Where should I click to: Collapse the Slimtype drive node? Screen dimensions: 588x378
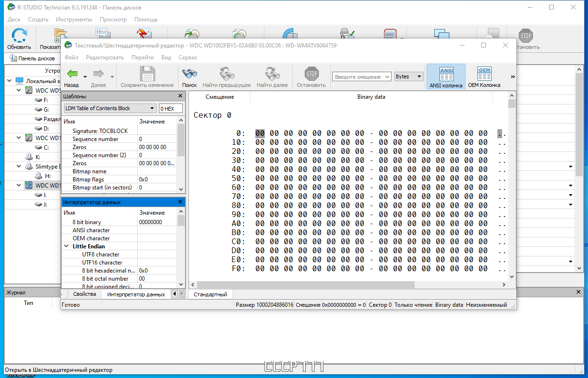pos(19,167)
